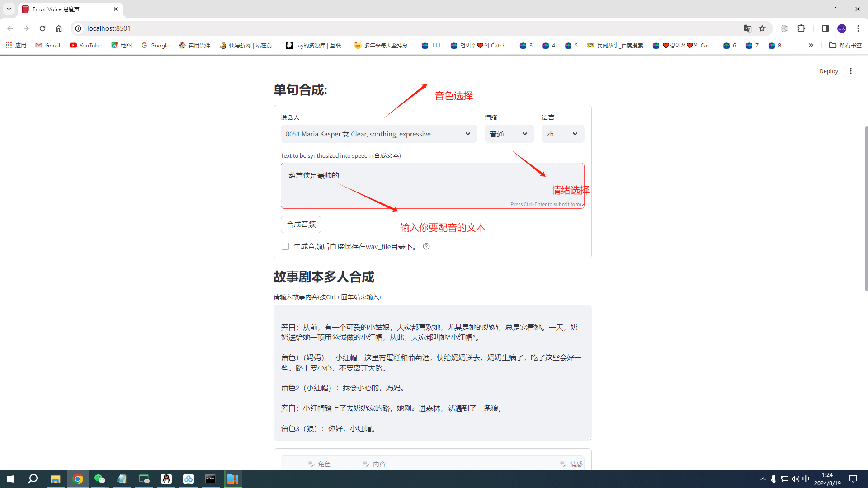This screenshot has height=488, width=868.
Task: Click the Google Translate icon in the address bar
Action: [747, 28]
